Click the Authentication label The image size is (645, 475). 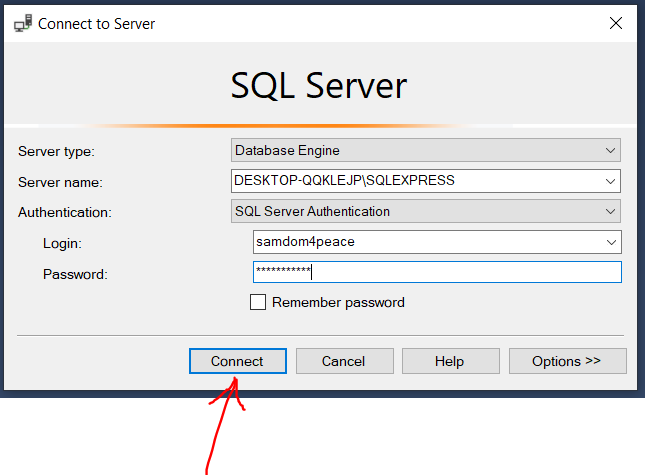65,212
